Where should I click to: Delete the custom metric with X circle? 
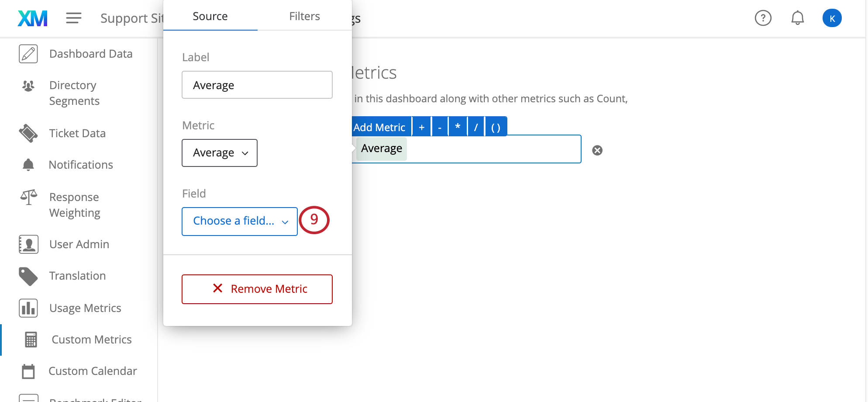(597, 150)
